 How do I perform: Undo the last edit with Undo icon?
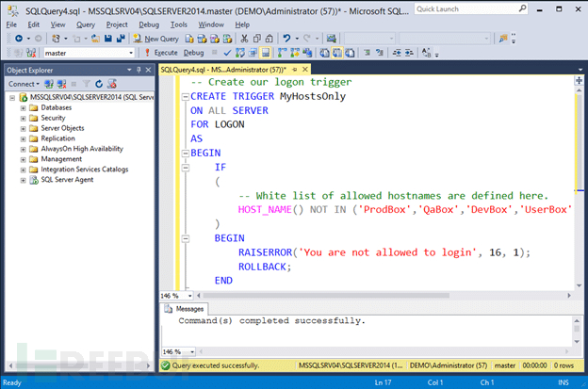tap(286, 39)
